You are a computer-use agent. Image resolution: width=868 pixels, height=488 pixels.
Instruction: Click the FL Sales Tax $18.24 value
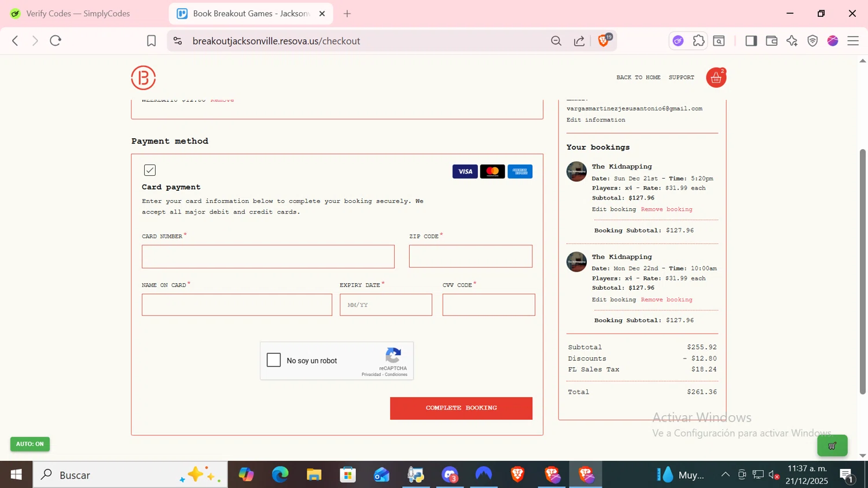click(704, 369)
